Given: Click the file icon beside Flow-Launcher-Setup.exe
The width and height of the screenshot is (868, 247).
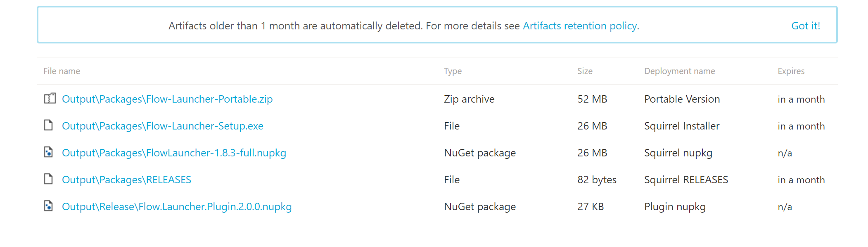Looking at the screenshot, I should [x=48, y=125].
